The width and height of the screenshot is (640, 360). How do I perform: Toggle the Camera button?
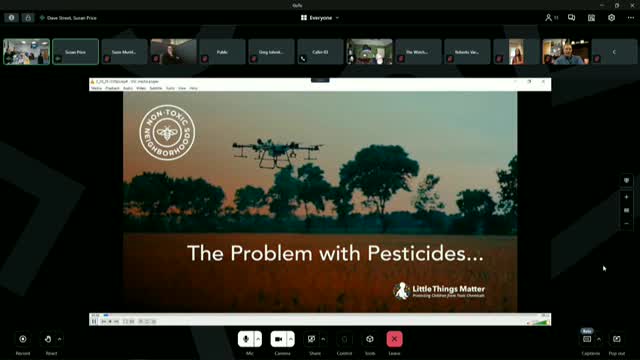pos(278,339)
